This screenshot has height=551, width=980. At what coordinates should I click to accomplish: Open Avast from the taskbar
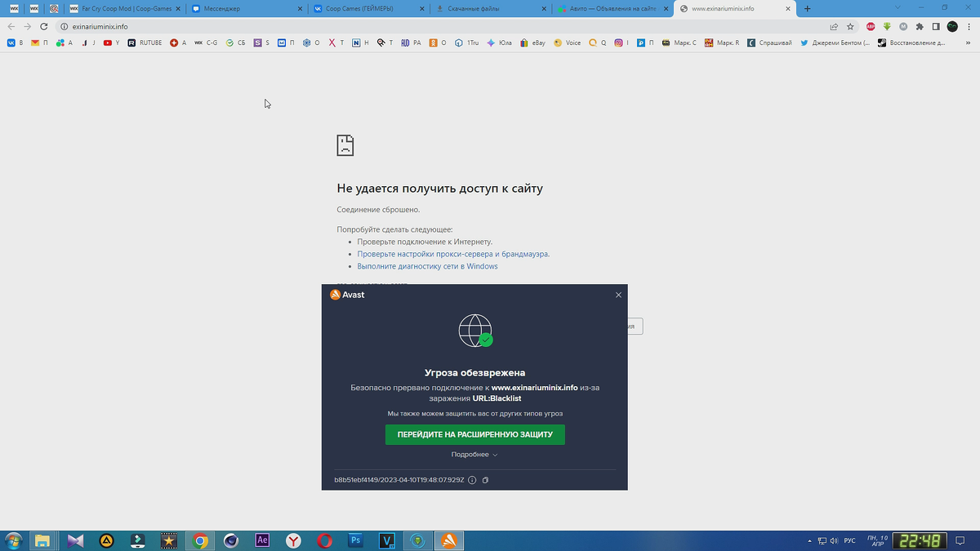click(x=448, y=540)
